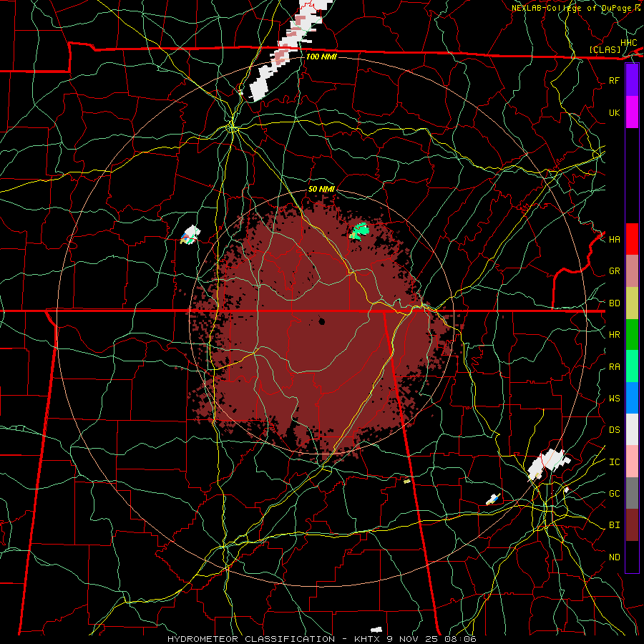Click the RF legend label
This screenshot has width=644, height=644.
pos(615,80)
